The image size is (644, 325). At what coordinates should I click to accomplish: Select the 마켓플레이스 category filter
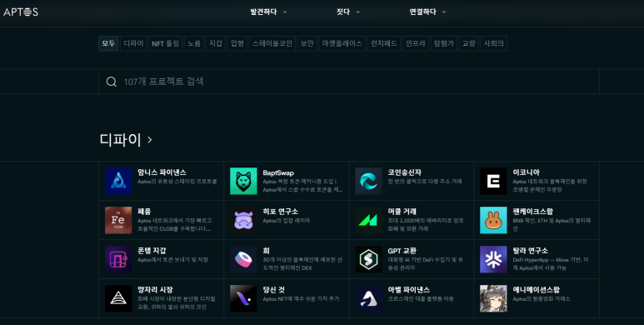[x=342, y=43]
